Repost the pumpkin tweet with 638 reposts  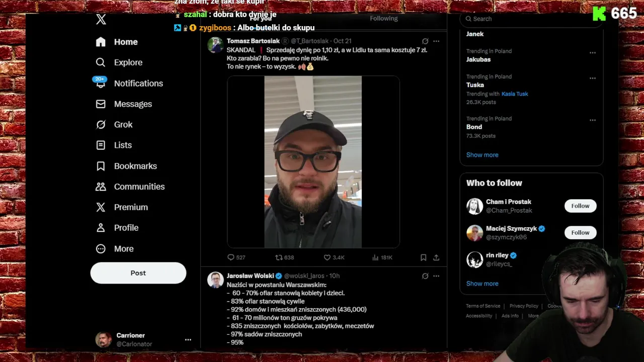[x=279, y=257]
